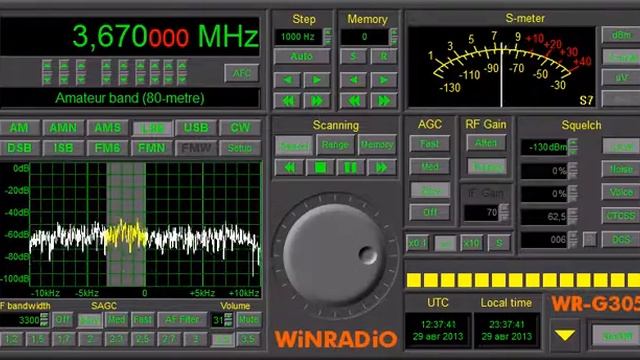Set AGC to Med

(x=429, y=167)
